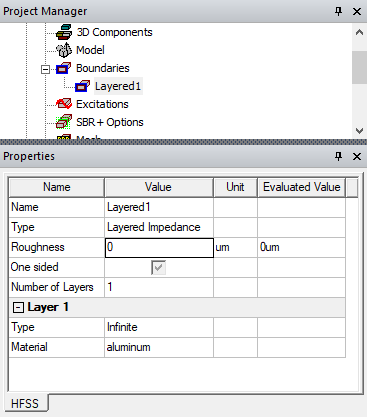Viewport: 367px width, 417px height.
Task: Click the Evaluated Value column header
Action: [x=302, y=187]
